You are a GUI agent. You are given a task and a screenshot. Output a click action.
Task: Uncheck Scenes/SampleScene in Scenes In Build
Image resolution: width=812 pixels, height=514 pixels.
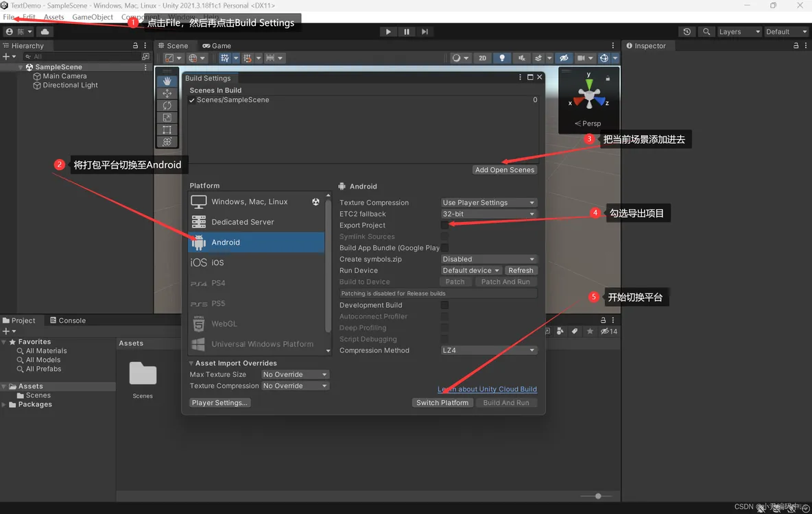click(191, 100)
